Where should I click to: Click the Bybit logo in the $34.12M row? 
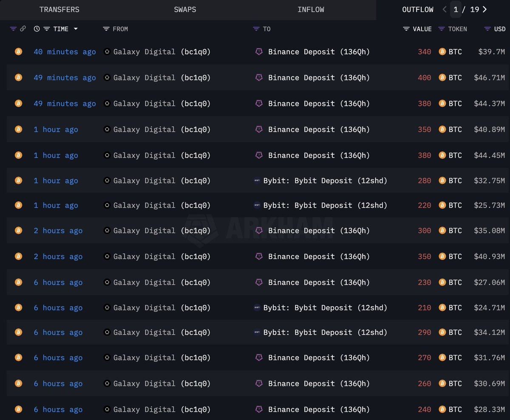tap(257, 332)
